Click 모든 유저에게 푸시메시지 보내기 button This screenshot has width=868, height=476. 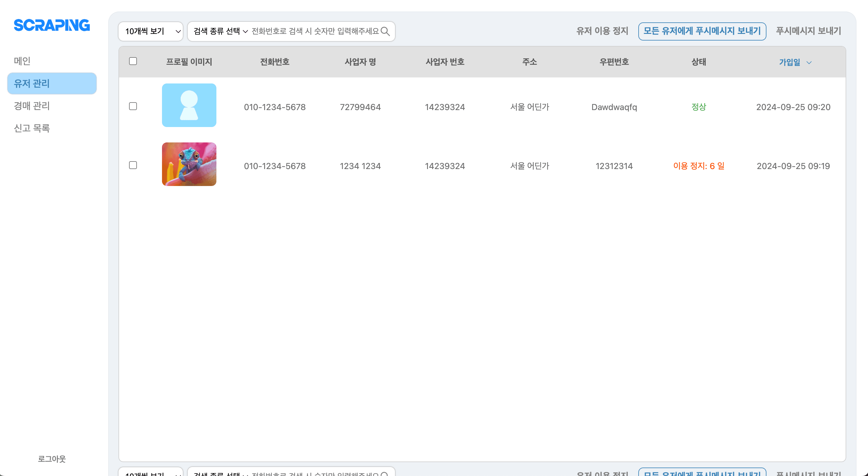point(702,31)
